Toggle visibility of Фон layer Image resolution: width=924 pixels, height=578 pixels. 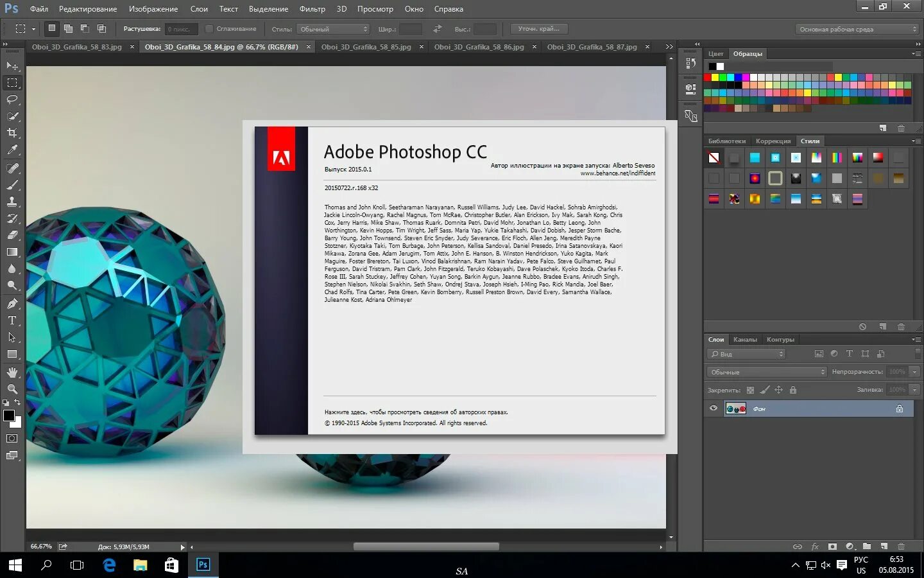714,408
